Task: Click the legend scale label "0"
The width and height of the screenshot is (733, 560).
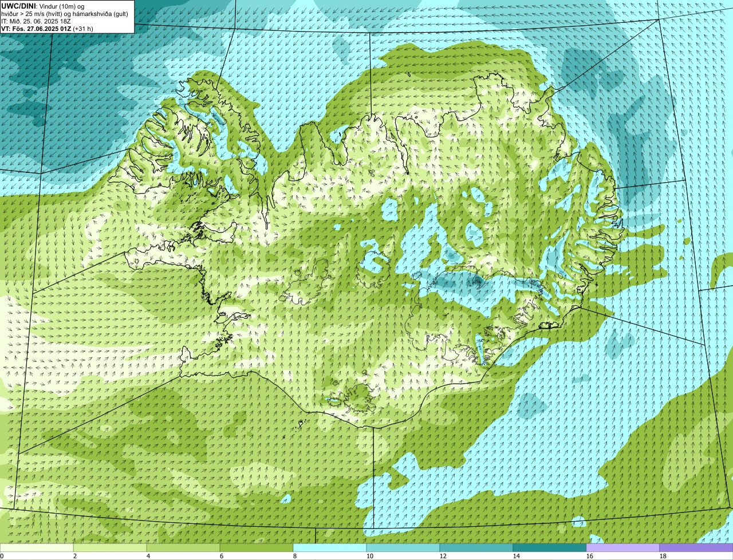Action: (x=2, y=556)
